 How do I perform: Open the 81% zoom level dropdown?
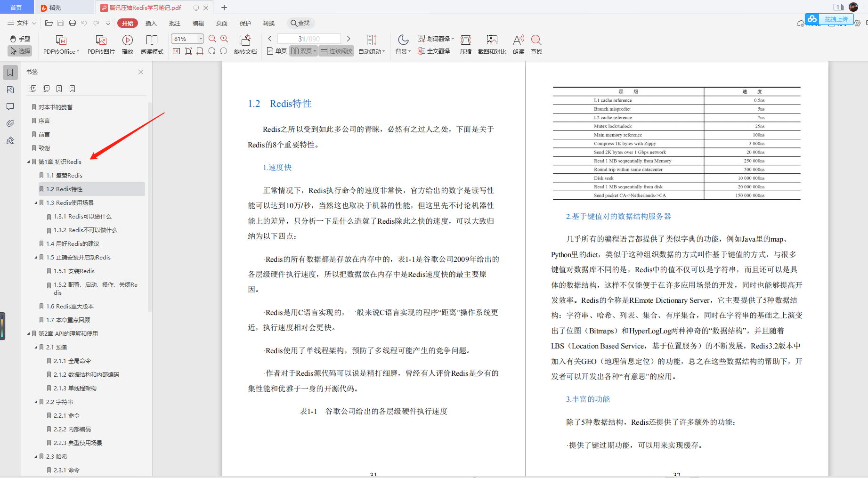click(x=201, y=39)
